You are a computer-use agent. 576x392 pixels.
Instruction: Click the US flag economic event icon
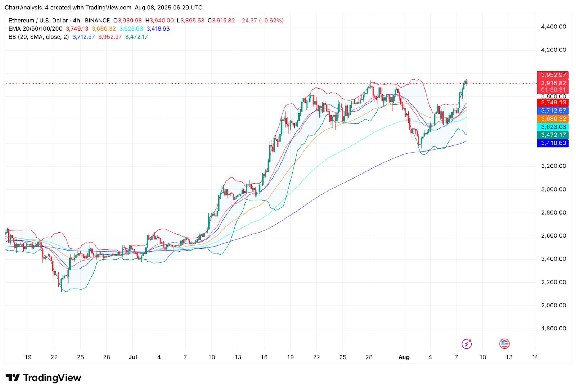(504, 344)
